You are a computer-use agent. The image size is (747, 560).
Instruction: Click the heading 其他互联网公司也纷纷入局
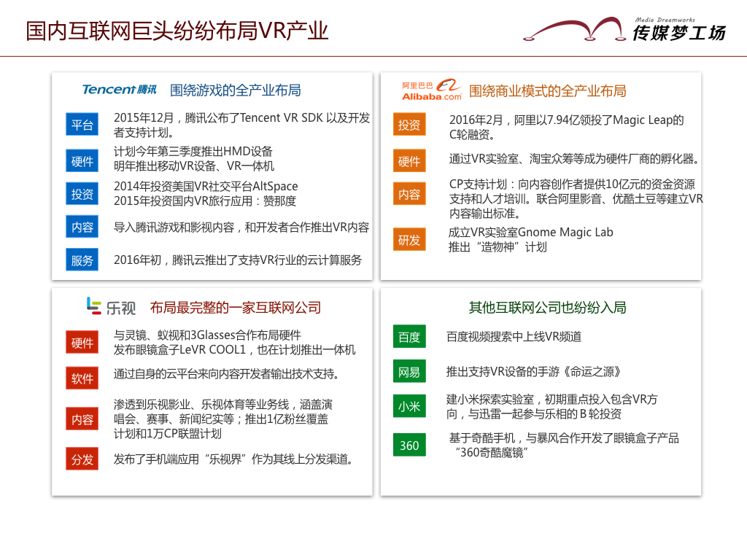pos(547,307)
